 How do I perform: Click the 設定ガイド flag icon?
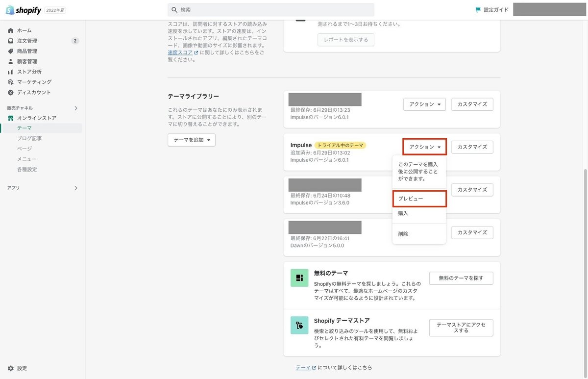tap(478, 10)
